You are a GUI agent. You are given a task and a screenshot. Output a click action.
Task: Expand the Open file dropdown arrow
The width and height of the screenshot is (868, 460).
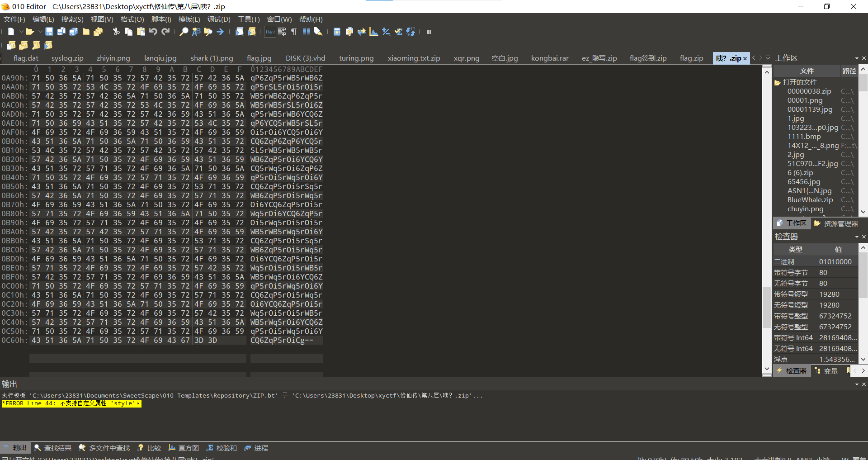pos(40,32)
